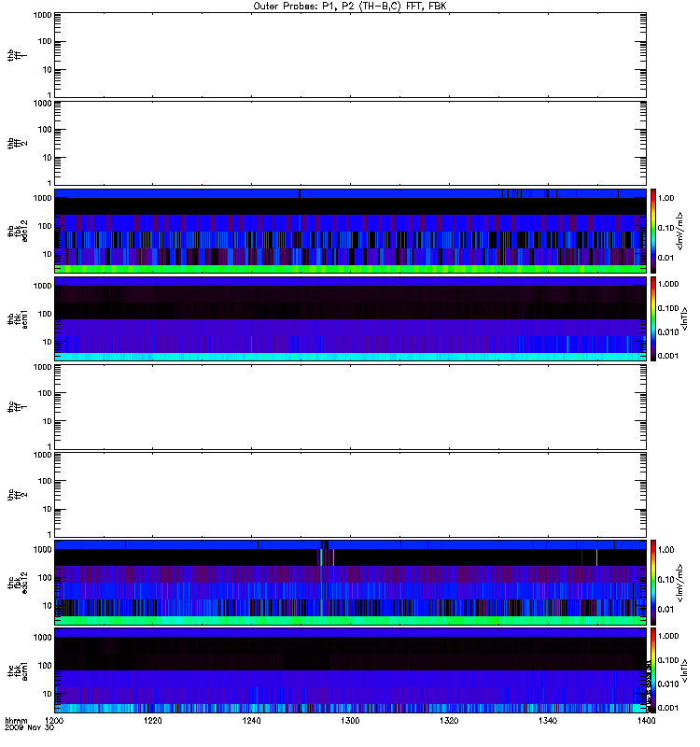700x747 pixels.
Task: Click the '1220' time axis label
Action: click(x=152, y=720)
